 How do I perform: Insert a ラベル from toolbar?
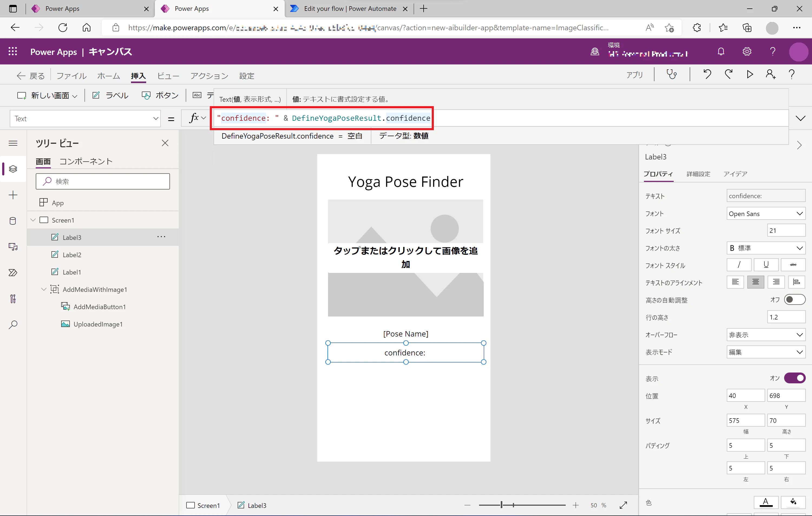click(x=110, y=96)
